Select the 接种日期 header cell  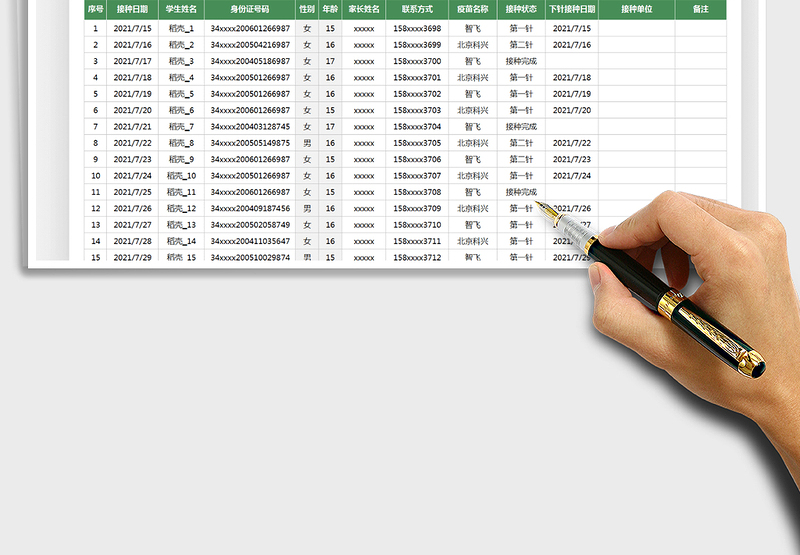click(133, 9)
